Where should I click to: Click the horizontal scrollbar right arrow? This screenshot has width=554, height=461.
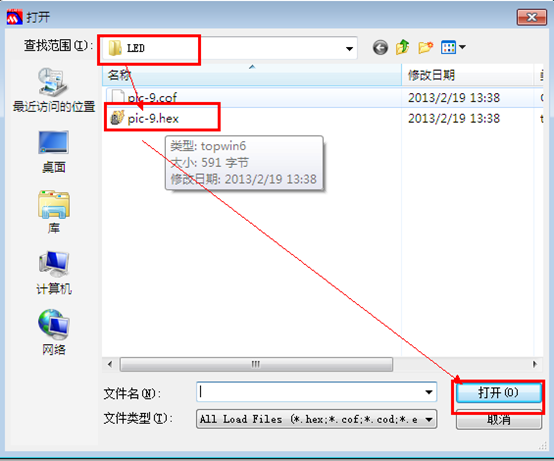535,364
